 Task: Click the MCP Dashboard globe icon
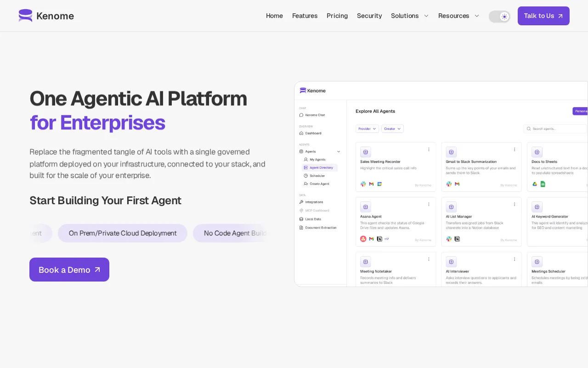tap(301, 210)
